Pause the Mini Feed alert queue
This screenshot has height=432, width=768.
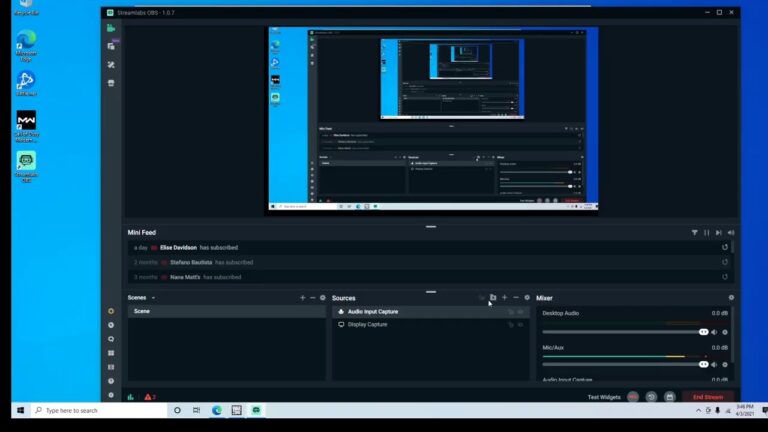click(x=706, y=233)
